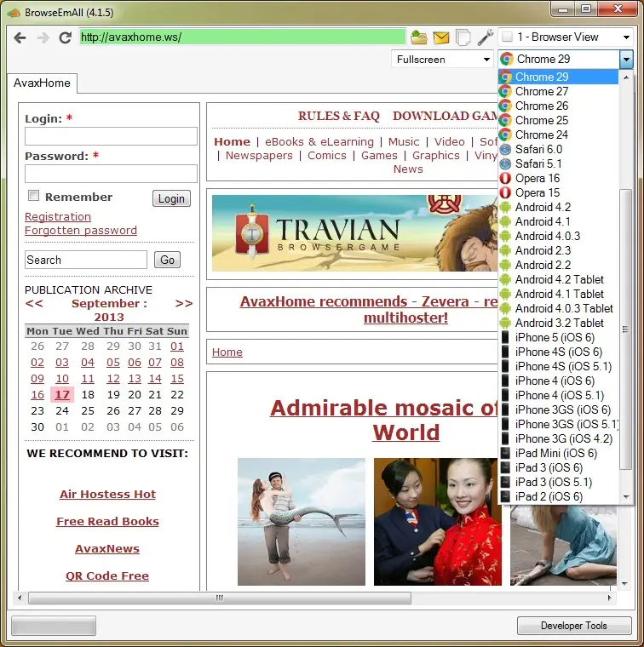Click the Travian browsergame banner

click(x=354, y=233)
